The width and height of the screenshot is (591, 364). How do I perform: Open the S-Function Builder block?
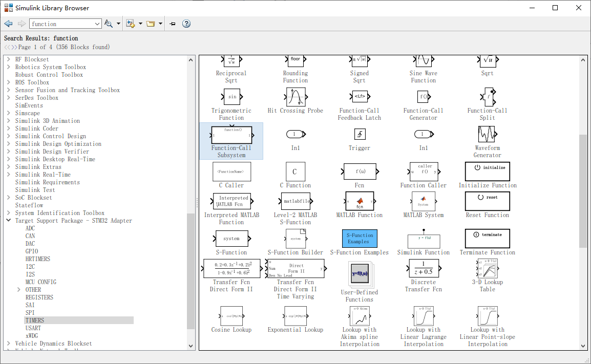[x=295, y=238]
